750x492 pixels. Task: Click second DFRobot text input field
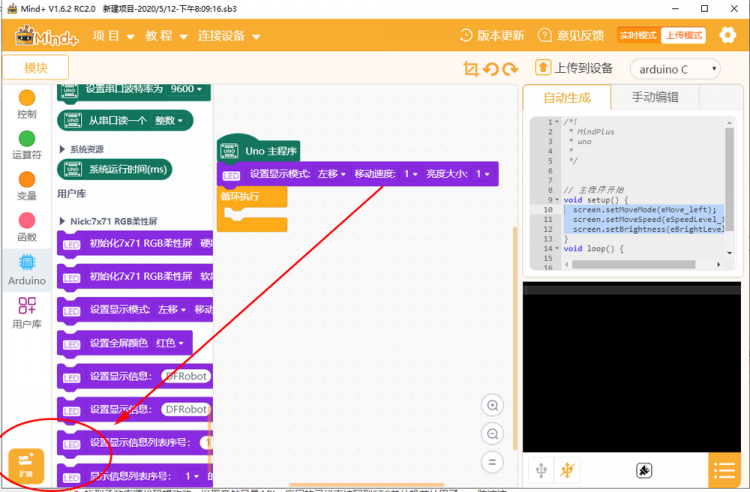186,409
